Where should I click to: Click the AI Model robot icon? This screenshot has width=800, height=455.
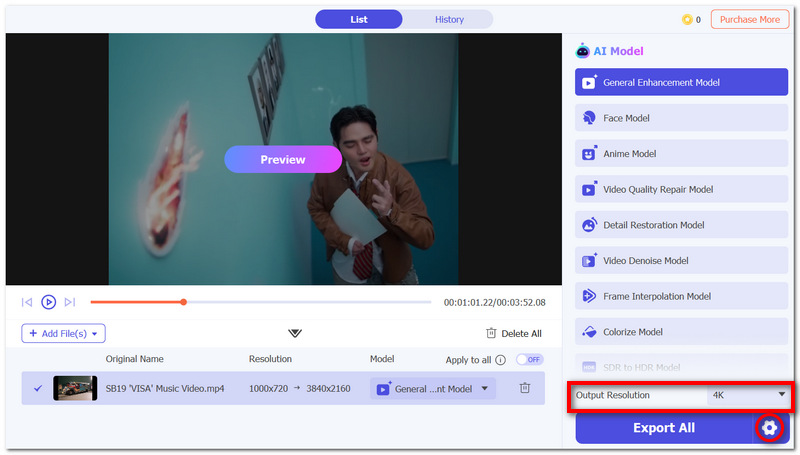[x=582, y=51]
